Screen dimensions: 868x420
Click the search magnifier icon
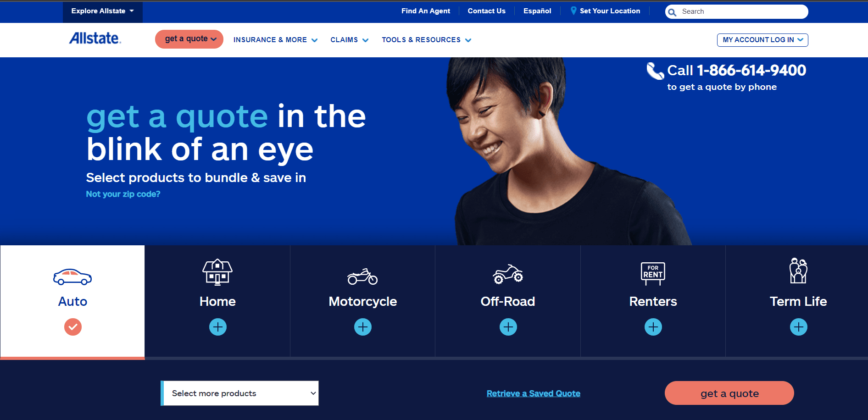(x=672, y=12)
